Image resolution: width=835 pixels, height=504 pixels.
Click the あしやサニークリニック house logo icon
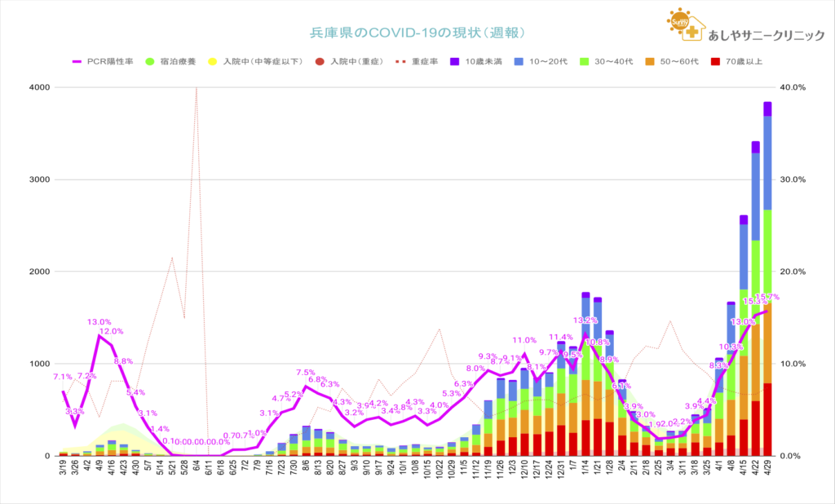tap(685, 24)
